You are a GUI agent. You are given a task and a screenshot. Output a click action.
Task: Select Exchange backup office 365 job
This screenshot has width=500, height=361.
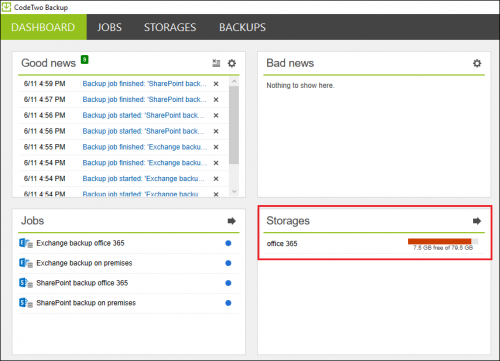tap(129, 243)
